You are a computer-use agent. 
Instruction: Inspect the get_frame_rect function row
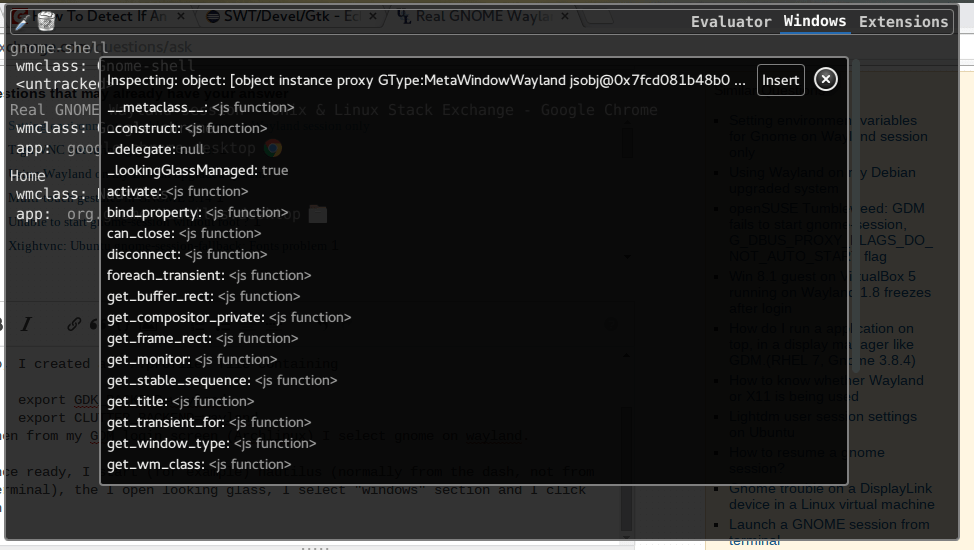click(203, 339)
